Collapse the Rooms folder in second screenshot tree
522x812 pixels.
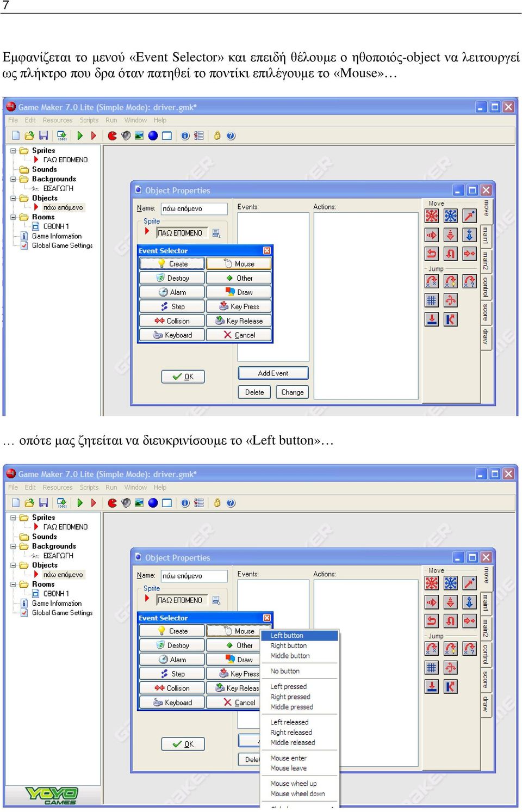tap(14, 584)
